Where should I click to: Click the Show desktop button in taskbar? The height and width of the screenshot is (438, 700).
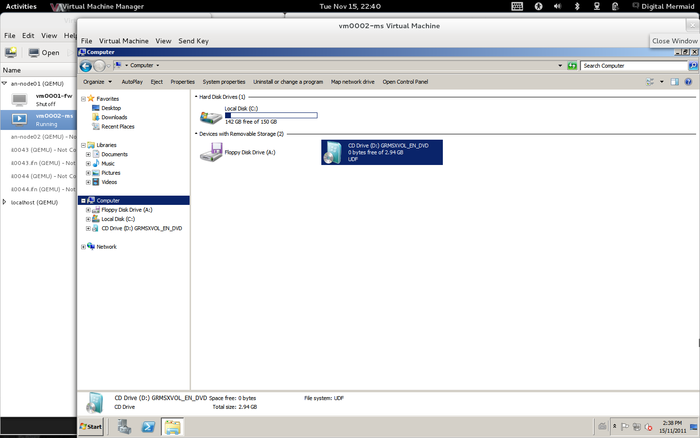[693, 427]
